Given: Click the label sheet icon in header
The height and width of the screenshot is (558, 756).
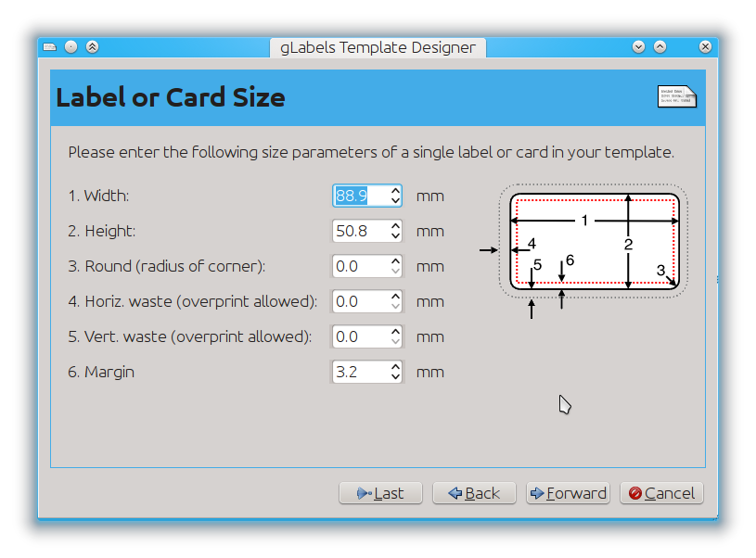Looking at the screenshot, I should pos(677,96).
